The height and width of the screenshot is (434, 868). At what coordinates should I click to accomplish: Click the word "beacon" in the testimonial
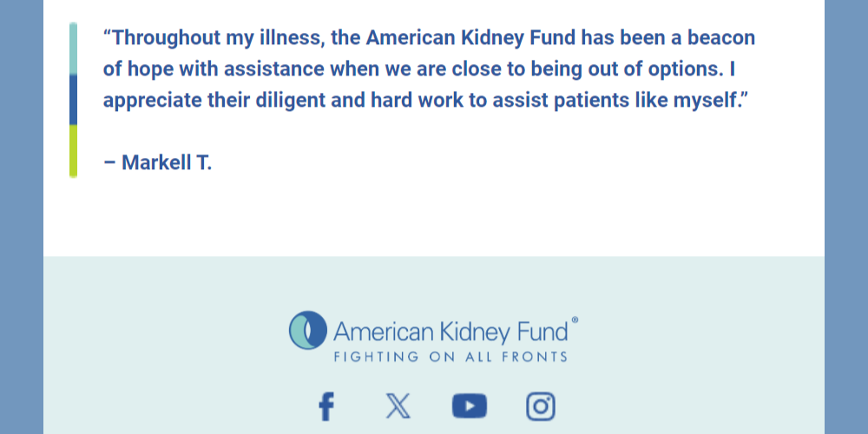pos(721,38)
